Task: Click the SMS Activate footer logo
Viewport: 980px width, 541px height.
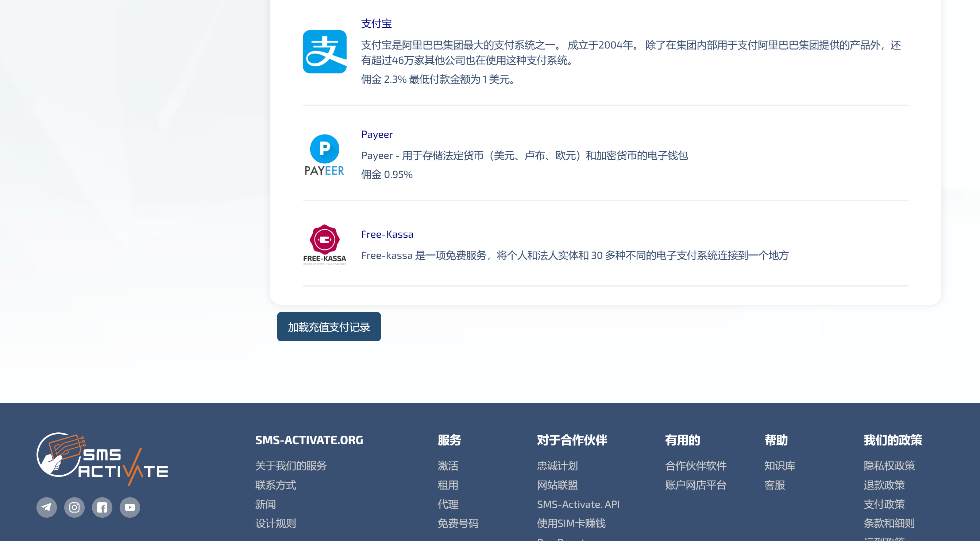Action: 102,459
